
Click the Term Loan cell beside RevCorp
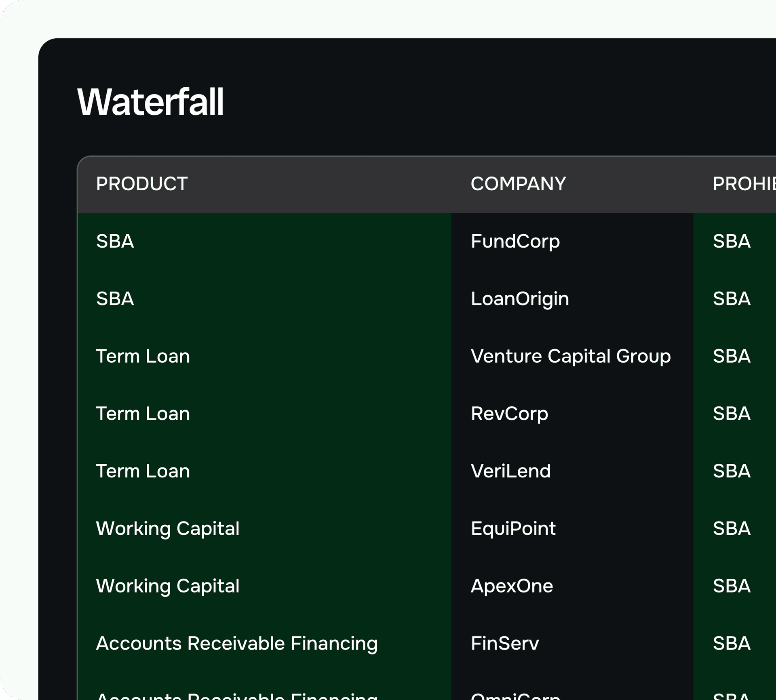coord(143,414)
